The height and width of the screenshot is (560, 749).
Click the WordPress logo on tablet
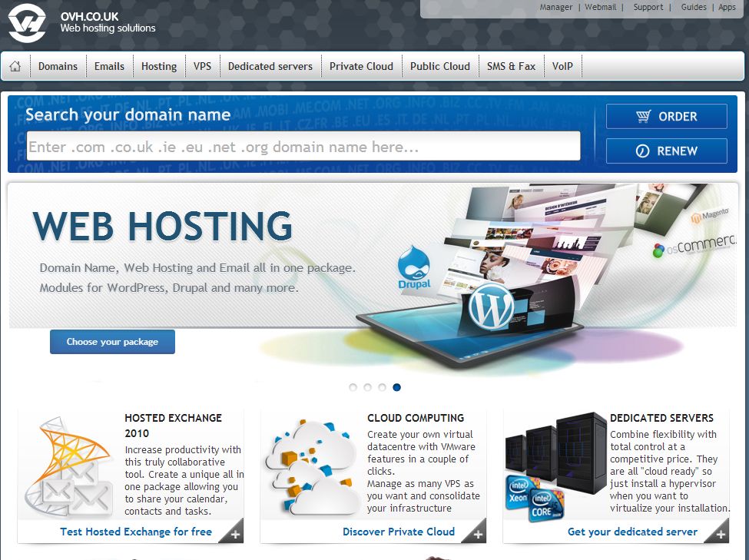(491, 307)
